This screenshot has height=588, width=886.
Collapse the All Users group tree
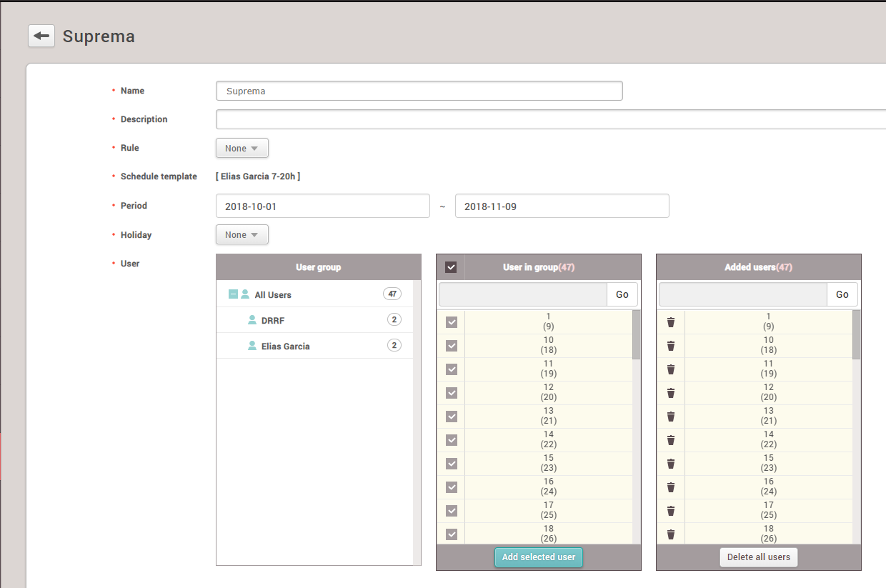tap(233, 294)
